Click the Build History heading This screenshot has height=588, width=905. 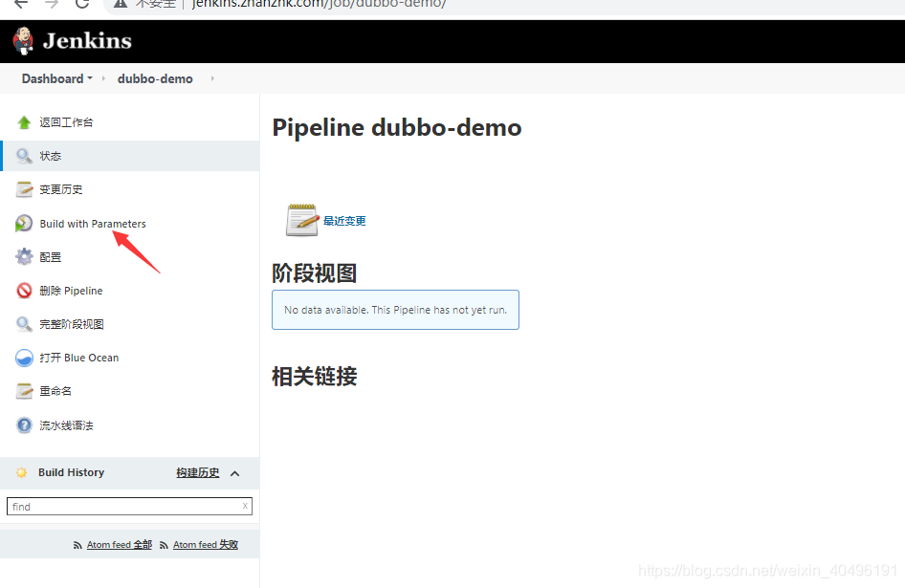pyautogui.click(x=72, y=472)
